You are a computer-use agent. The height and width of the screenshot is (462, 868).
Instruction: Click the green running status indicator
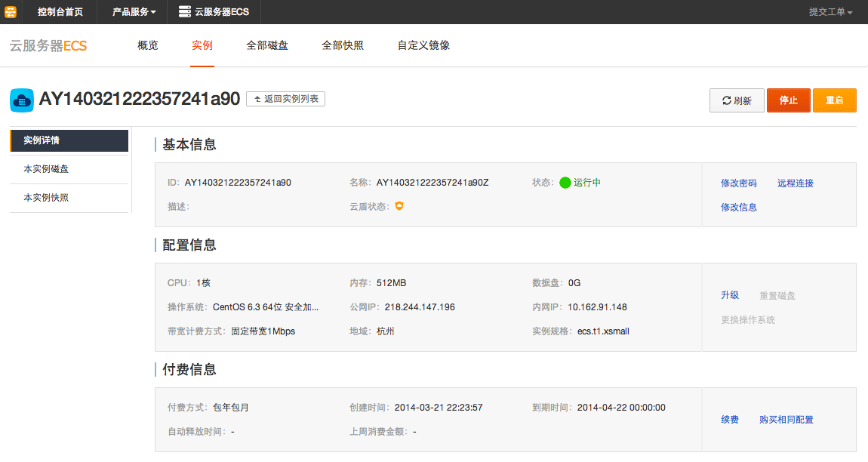(x=565, y=183)
